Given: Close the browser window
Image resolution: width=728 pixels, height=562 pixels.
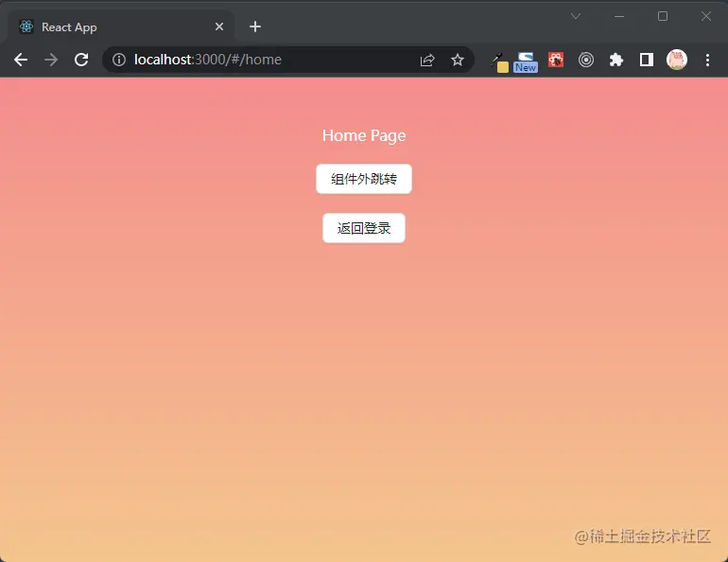Looking at the screenshot, I should [705, 16].
